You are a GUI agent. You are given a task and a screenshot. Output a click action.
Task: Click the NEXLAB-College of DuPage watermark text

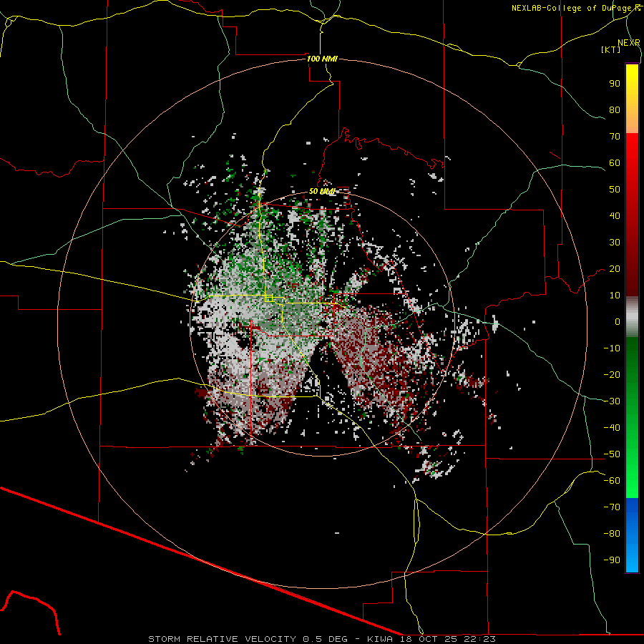coord(575,8)
